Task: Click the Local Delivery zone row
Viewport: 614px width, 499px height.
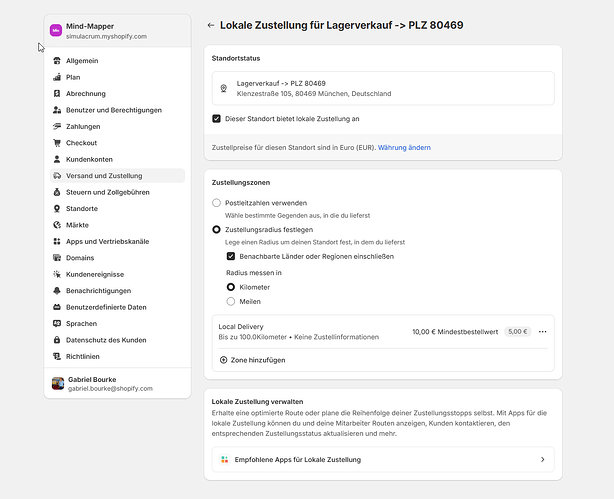Action: point(310,331)
